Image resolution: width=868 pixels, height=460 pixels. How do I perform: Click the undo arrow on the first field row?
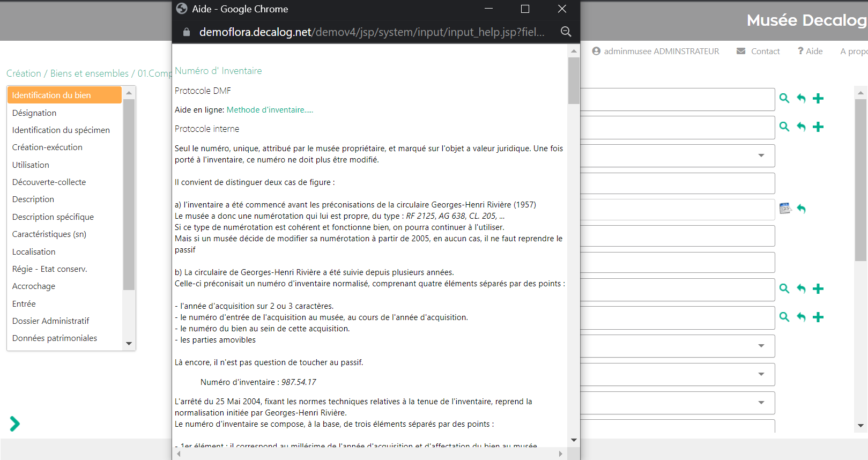801,99
